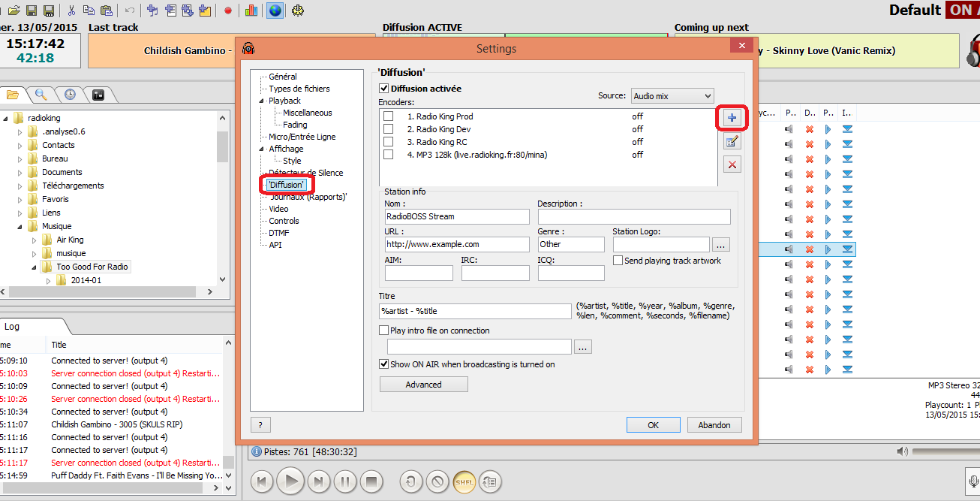The width and height of the screenshot is (980, 501).
Task: Select Micro/Entrée Ligne in settings tree
Action: click(302, 137)
